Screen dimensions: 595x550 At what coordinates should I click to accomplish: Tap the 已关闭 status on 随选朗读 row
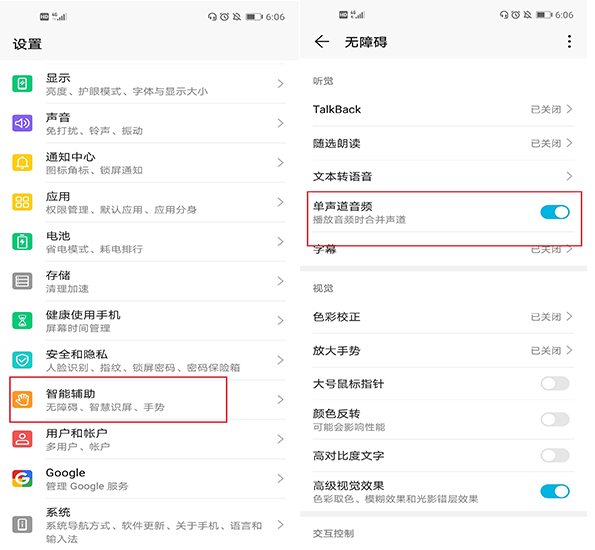[x=546, y=143]
